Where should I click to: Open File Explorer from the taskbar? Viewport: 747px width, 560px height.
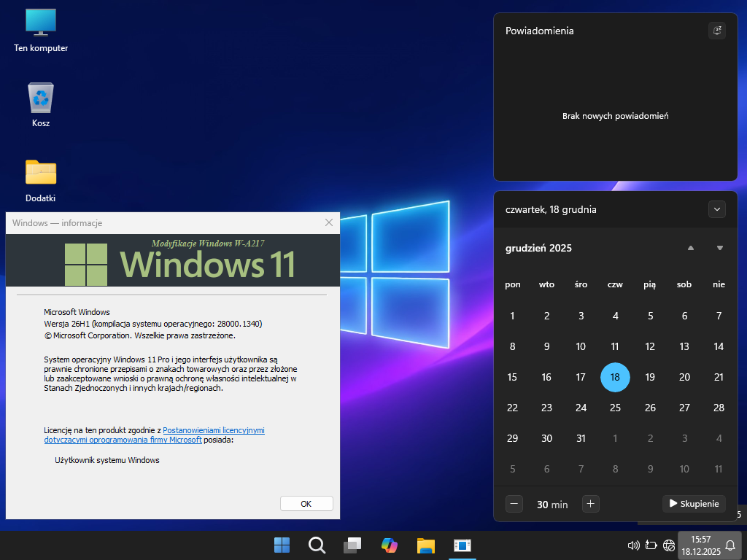(425, 545)
